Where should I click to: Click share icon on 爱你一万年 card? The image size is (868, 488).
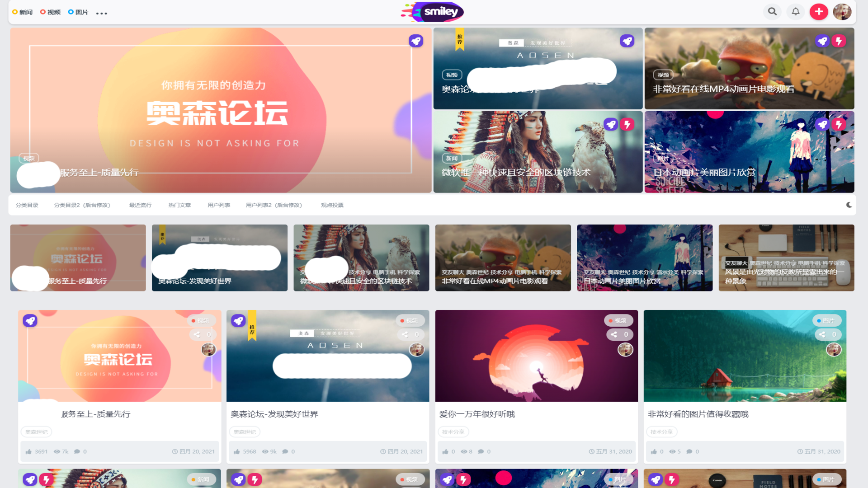click(614, 334)
